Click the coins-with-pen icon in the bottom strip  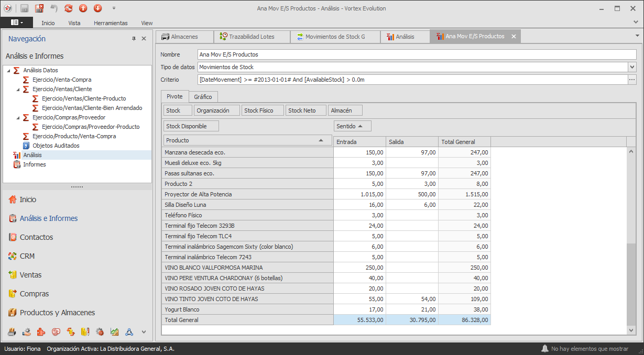[85, 331]
